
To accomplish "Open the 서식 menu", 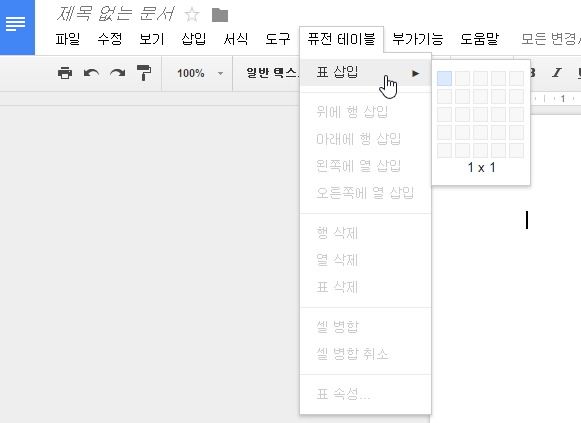I will pos(236,39).
